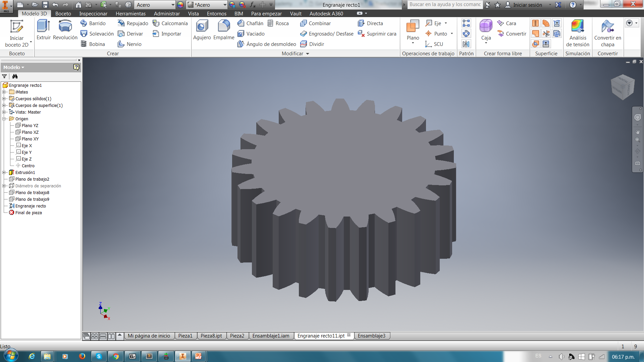
Task: Click the Chaflán chamfer tool
Action: [250, 23]
